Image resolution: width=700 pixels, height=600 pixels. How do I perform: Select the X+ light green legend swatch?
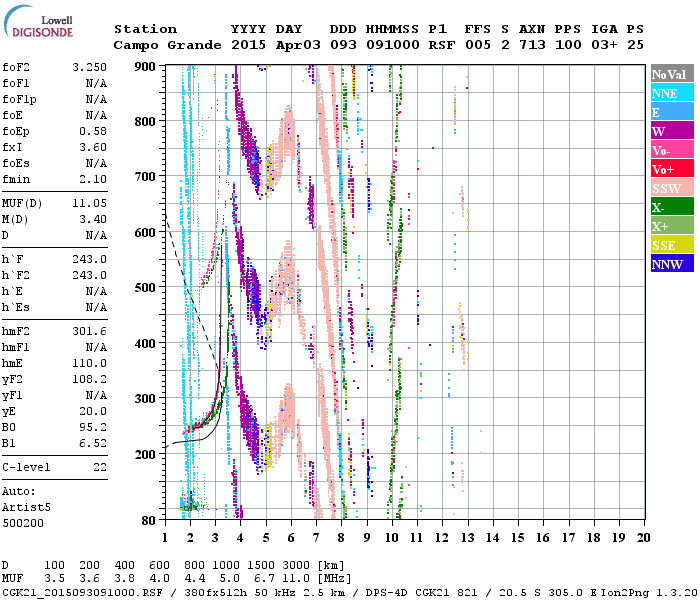672,226
